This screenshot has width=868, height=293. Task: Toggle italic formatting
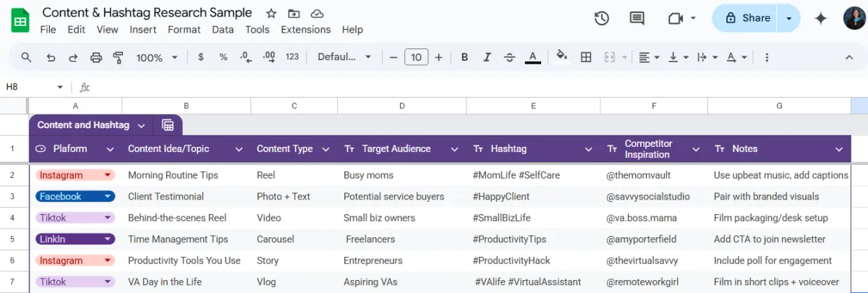487,57
